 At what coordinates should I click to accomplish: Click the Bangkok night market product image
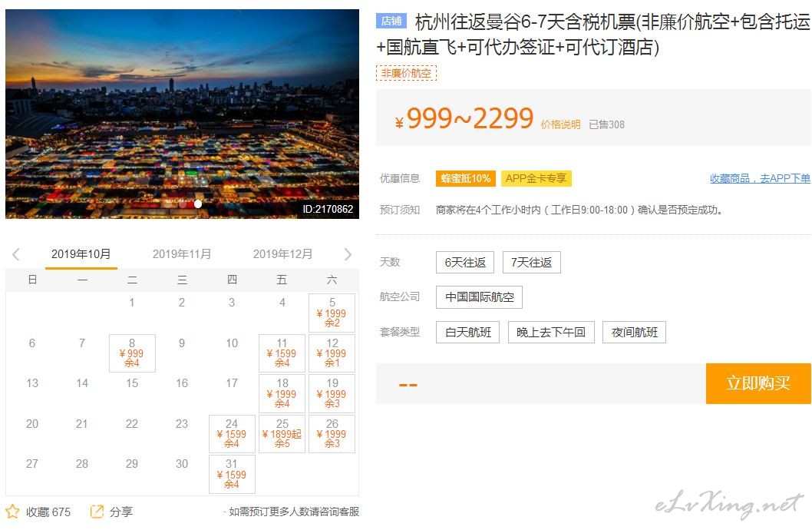183,114
